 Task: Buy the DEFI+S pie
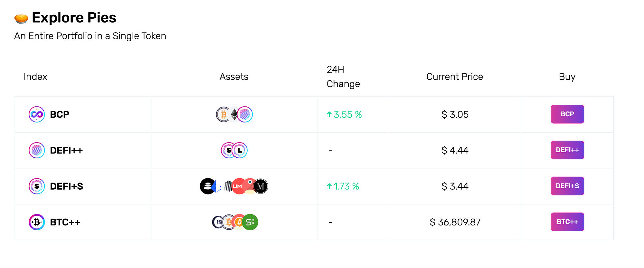click(x=567, y=186)
